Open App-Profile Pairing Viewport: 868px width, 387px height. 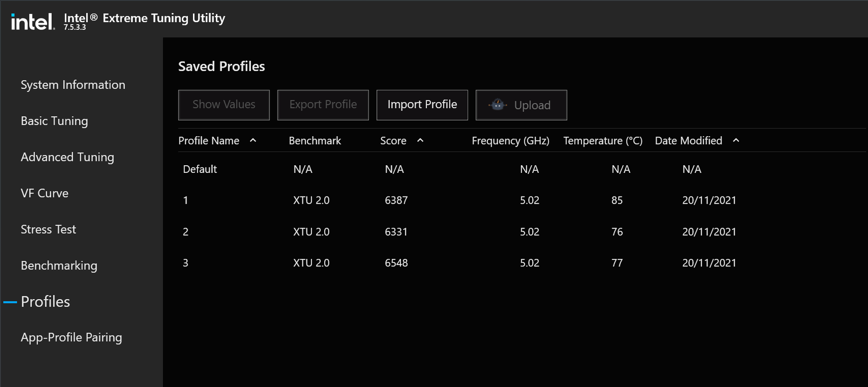(x=71, y=337)
